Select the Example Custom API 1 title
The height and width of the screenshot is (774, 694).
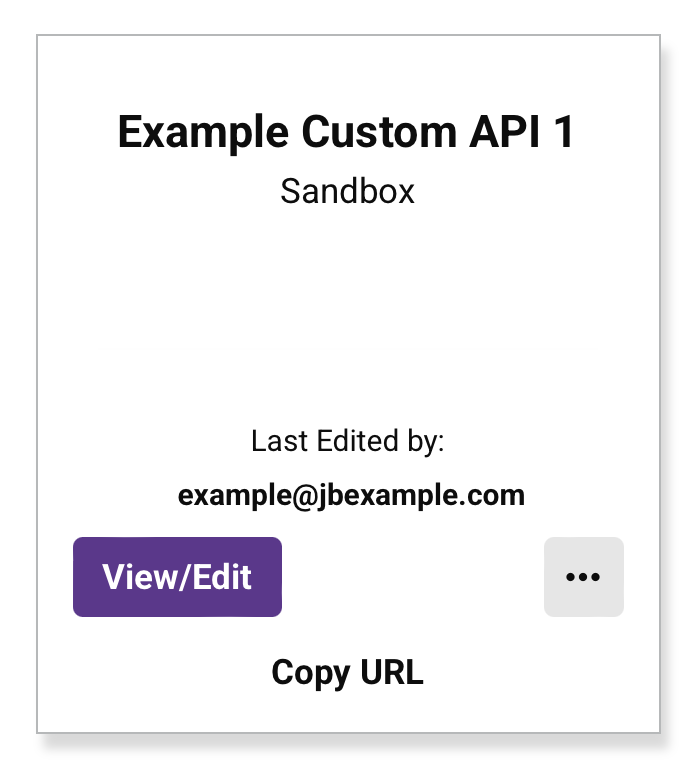[x=346, y=133]
